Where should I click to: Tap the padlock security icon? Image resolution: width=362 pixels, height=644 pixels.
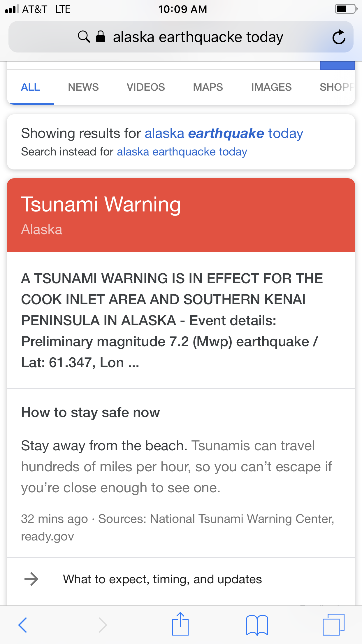pyautogui.click(x=101, y=37)
